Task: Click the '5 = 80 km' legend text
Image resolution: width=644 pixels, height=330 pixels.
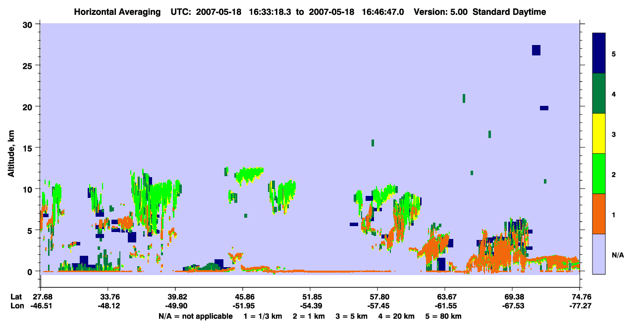Action: [x=443, y=316]
